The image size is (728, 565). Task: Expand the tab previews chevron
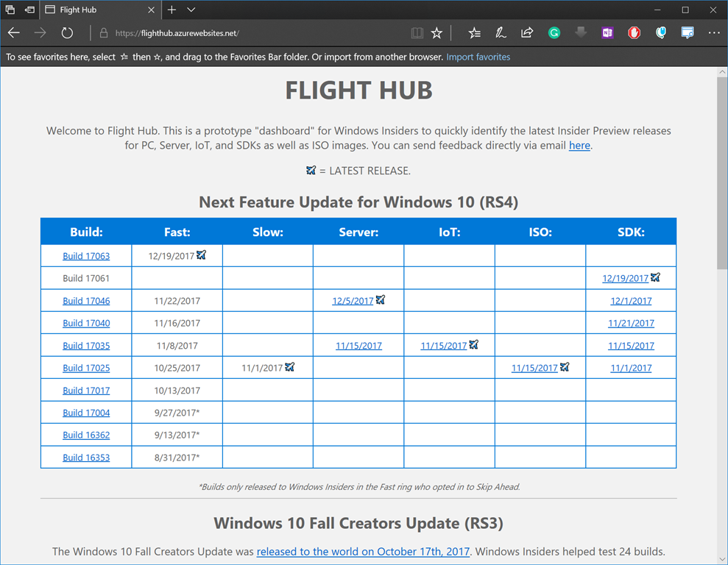point(191,10)
